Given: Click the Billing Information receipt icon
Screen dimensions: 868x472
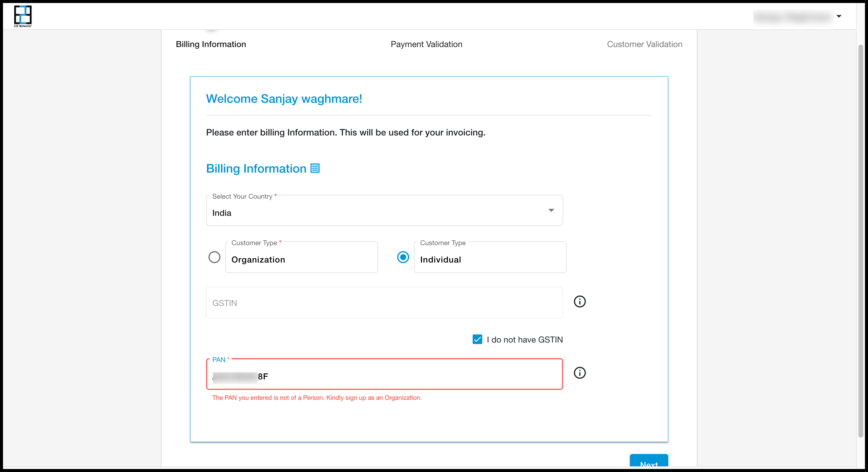Looking at the screenshot, I should [315, 168].
